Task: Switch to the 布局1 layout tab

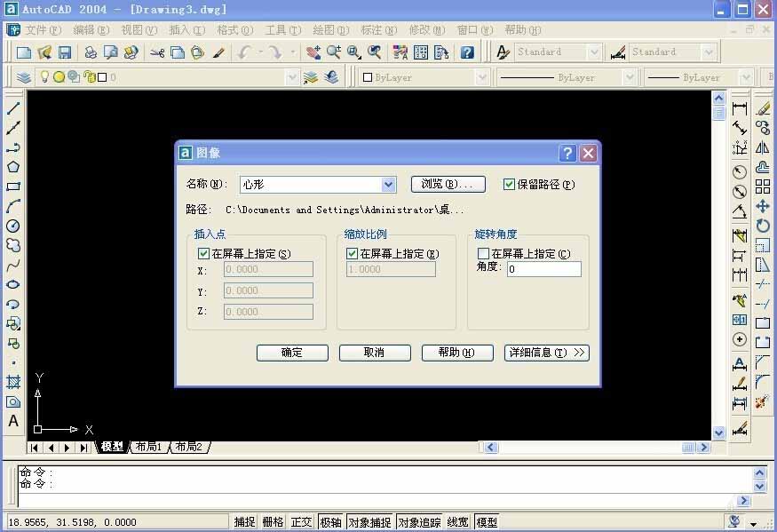Action: 148,447
